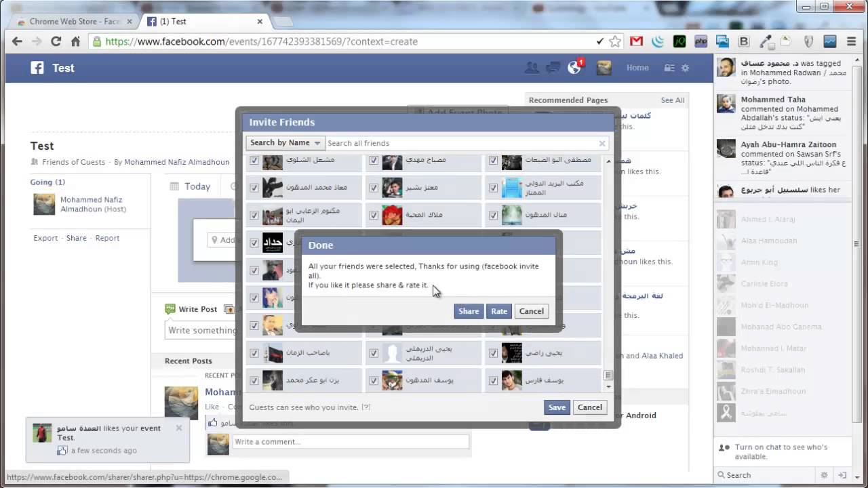Expand the Search by Name dropdown
This screenshot has height=488, width=868.
(x=285, y=143)
